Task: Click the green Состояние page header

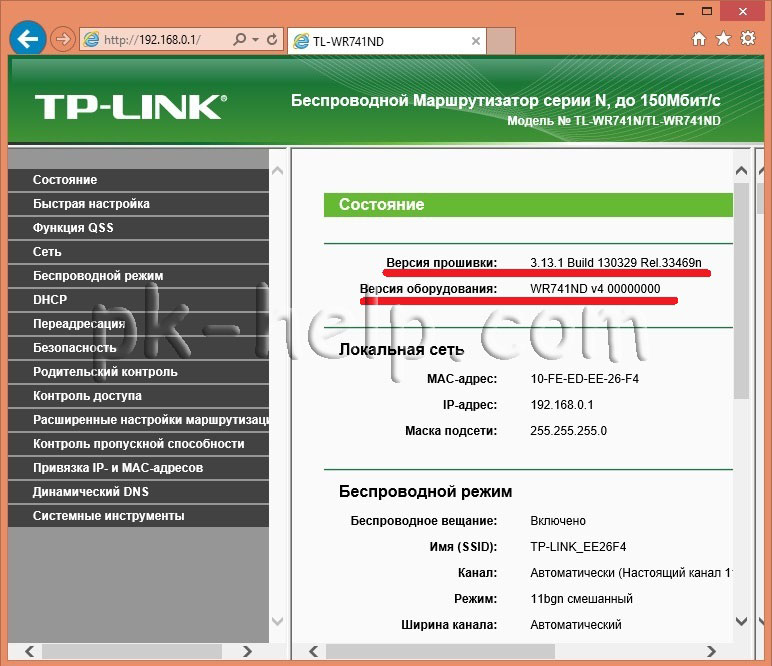Action: (528, 205)
